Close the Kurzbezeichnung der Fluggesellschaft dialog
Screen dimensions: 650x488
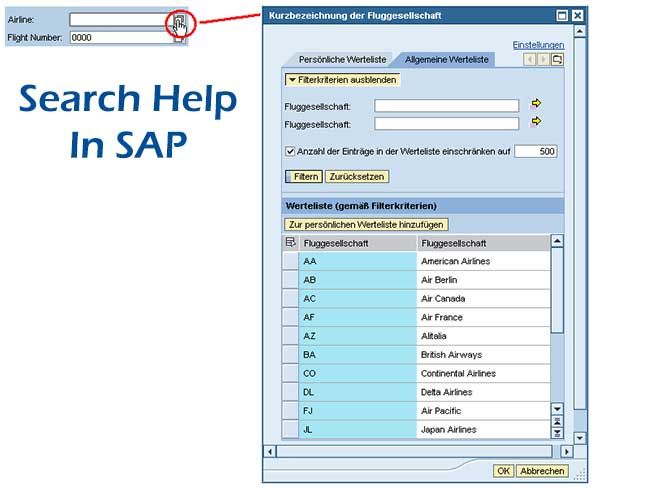click(577, 16)
